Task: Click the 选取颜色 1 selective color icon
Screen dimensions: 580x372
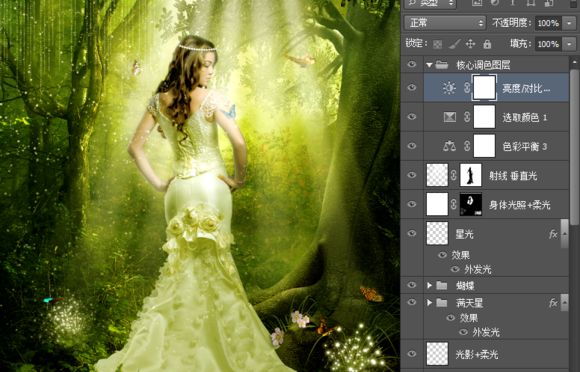Action: point(449,117)
